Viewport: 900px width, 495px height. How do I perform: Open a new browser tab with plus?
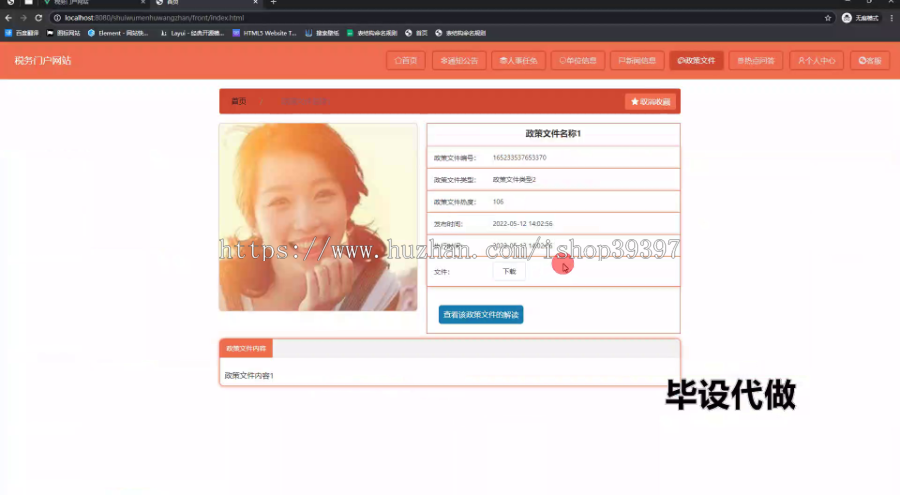pyautogui.click(x=273, y=2)
